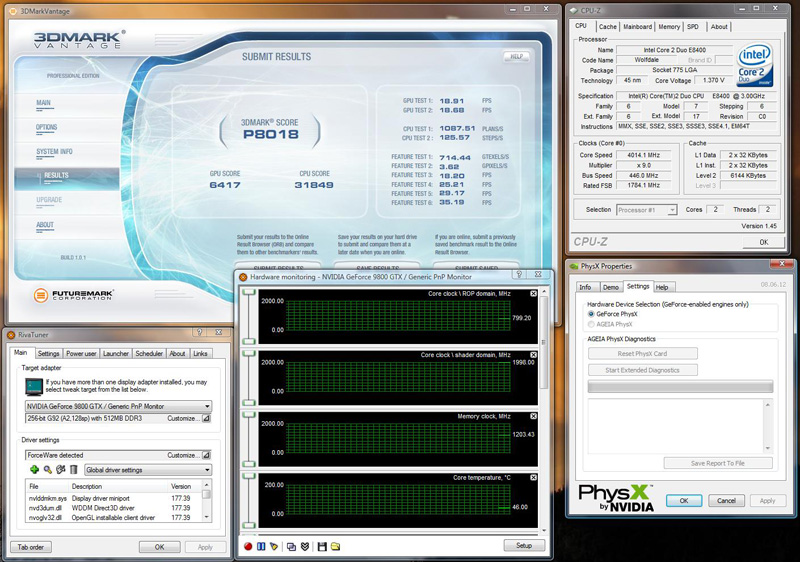The width and height of the screenshot is (800, 562).
Task: Open the Processor #1 selection dropdown in CPU-Z
Action: (x=672, y=210)
